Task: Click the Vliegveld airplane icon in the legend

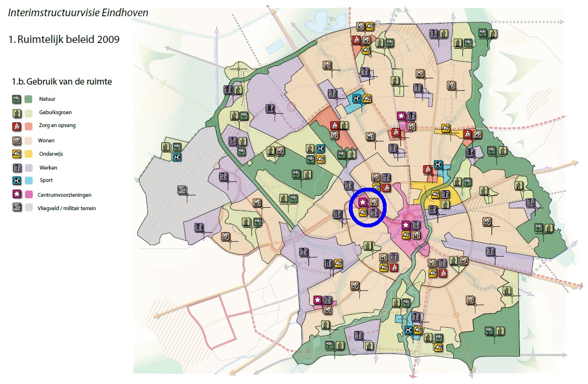Action: pyautogui.click(x=16, y=208)
